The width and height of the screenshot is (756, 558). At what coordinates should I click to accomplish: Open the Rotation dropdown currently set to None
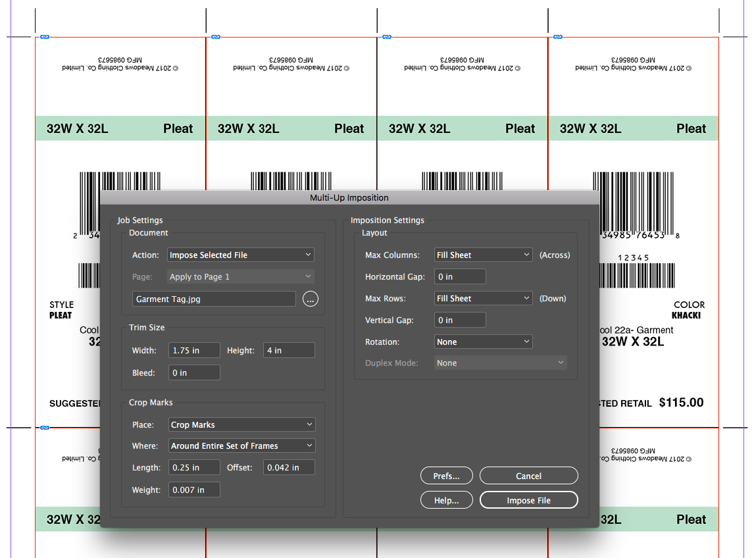pyautogui.click(x=483, y=342)
